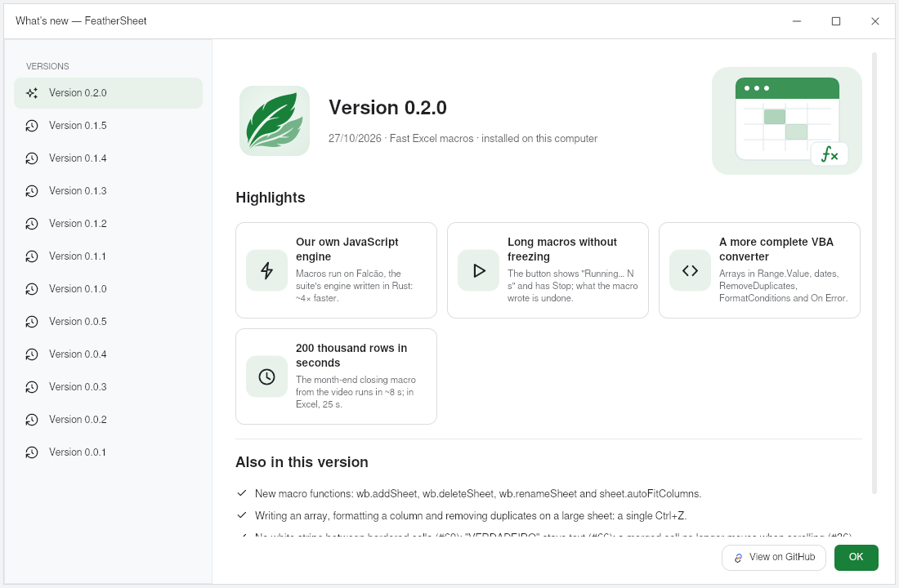
Task: Click history icon beside Version 0.1.3
Action: (x=32, y=191)
